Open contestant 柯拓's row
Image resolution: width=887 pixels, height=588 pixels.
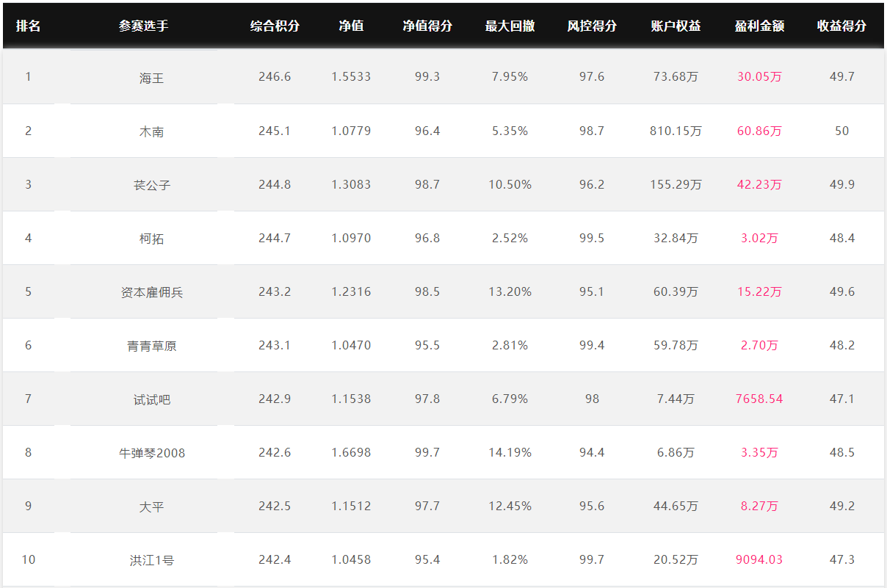click(x=151, y=239)
